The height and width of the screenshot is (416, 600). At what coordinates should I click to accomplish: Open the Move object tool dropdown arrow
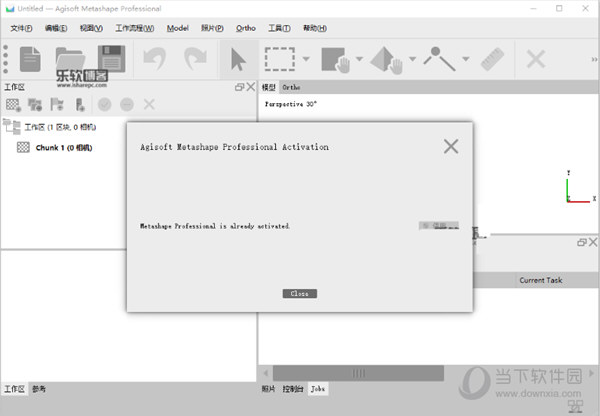click(x=412, y=59)
